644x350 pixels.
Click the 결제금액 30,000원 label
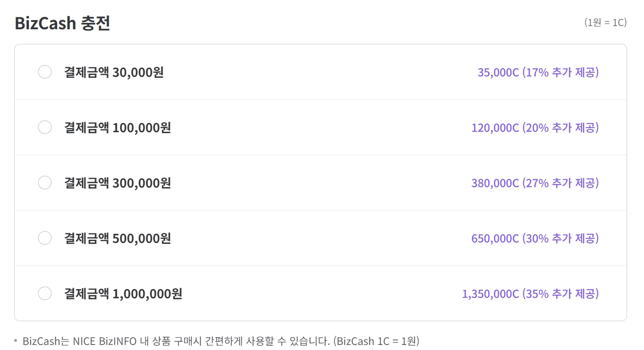(x=114, y=72)
